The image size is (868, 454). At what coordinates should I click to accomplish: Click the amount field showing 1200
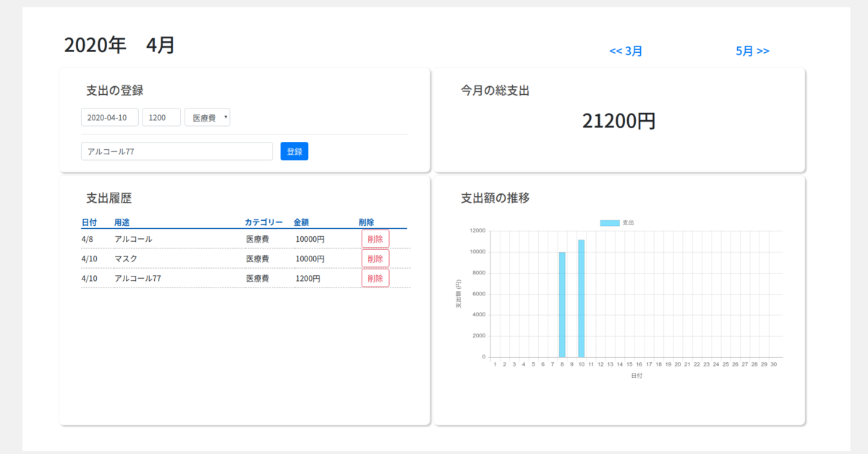click(x=161, y=117)
